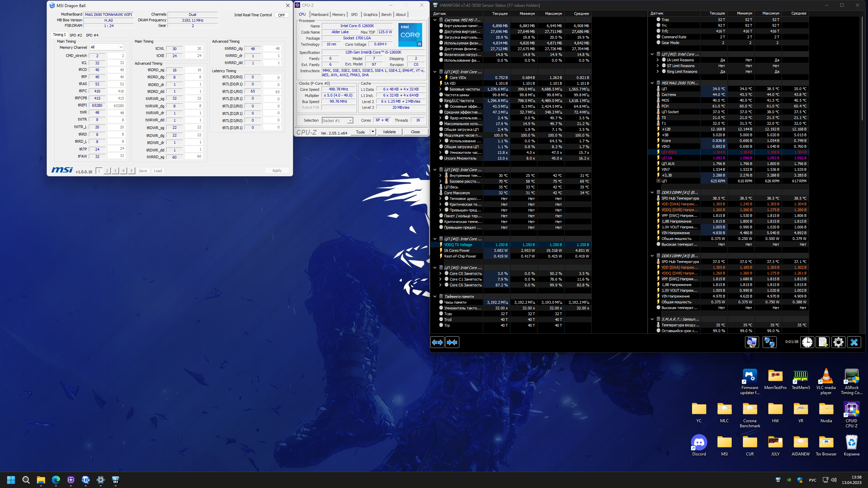Click HWiNFO remote network monitors icon
This screenshot has height=488, width=868.
[x=769, y=342]
